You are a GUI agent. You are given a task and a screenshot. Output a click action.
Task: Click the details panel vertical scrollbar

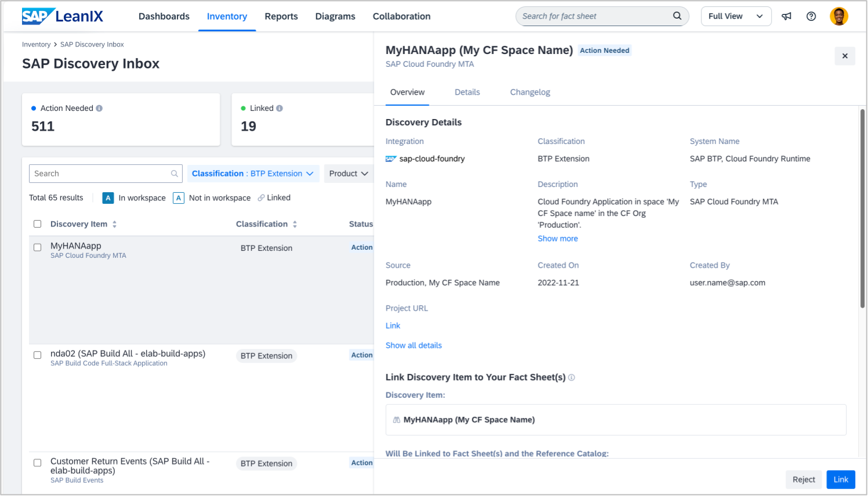(x=863, y=209)
